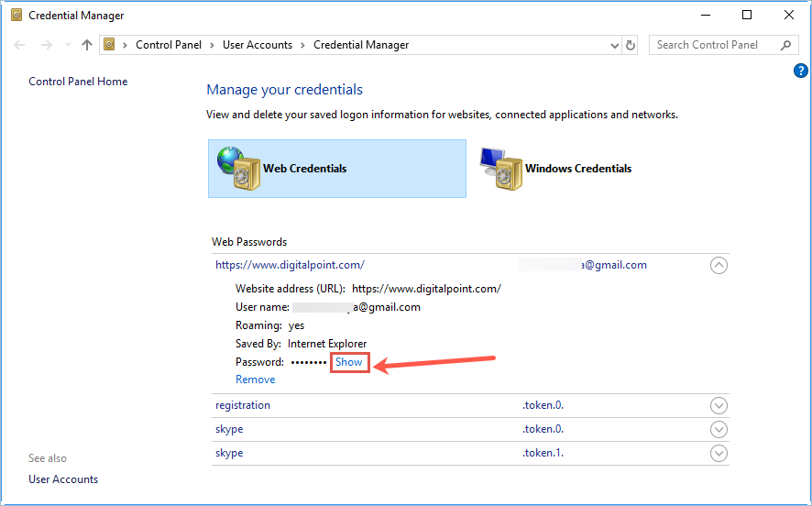Open User Accounts under See also
Screen dimensions: 812x506
point(63,479)
